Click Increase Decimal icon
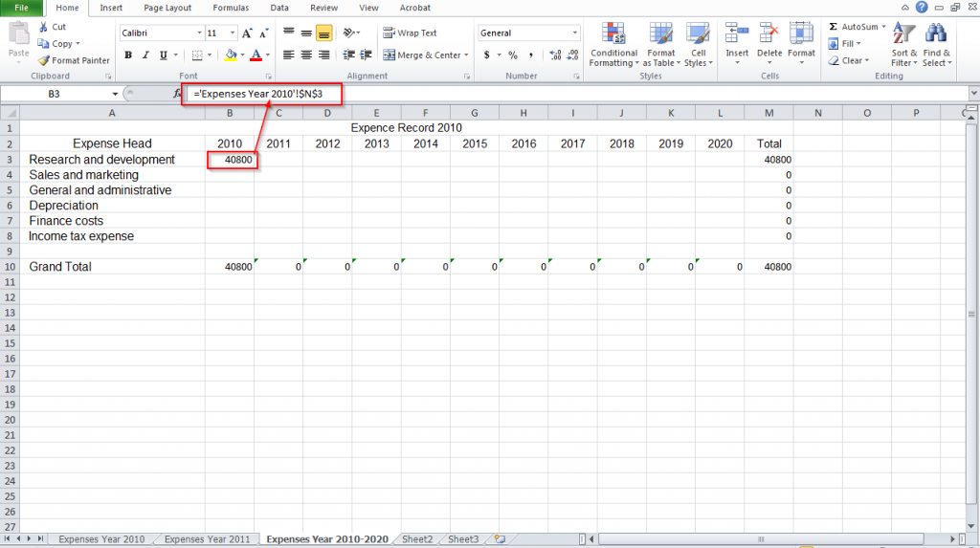The width and height of the screenshot is (980, 548). 555,55
